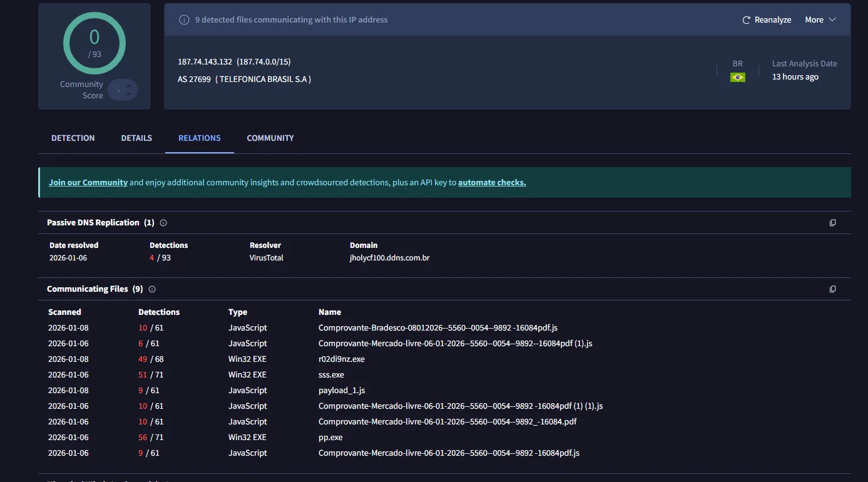
Task: Click the IP address 187.74.143.132
Action: coord(205,62)
